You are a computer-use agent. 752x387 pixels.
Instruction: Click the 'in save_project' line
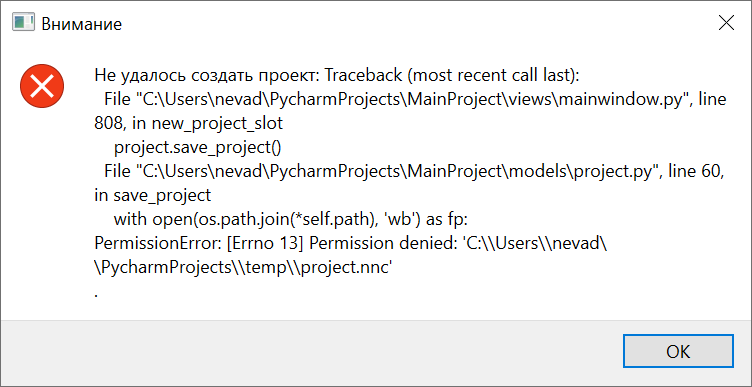tap(153, 196)
